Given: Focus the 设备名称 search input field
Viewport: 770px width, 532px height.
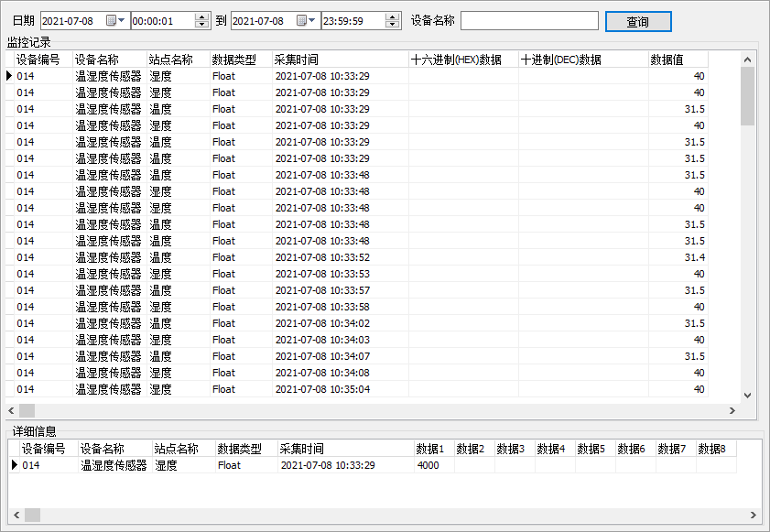Looking at the screenshot, I should (x=529, y=21).
